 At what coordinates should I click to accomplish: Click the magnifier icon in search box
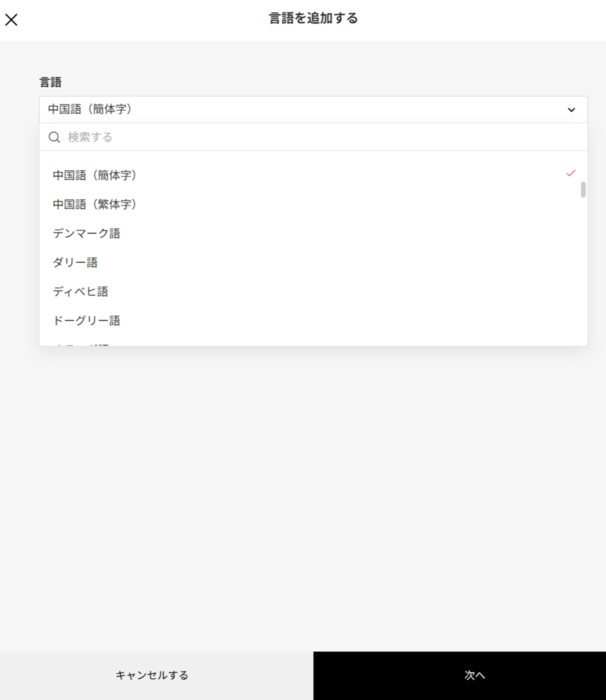point(54,137)
